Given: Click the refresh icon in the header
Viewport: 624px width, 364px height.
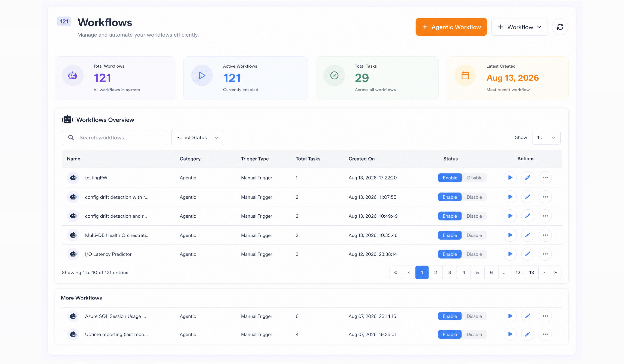Looking at the screenshot, I should [560, 27].
